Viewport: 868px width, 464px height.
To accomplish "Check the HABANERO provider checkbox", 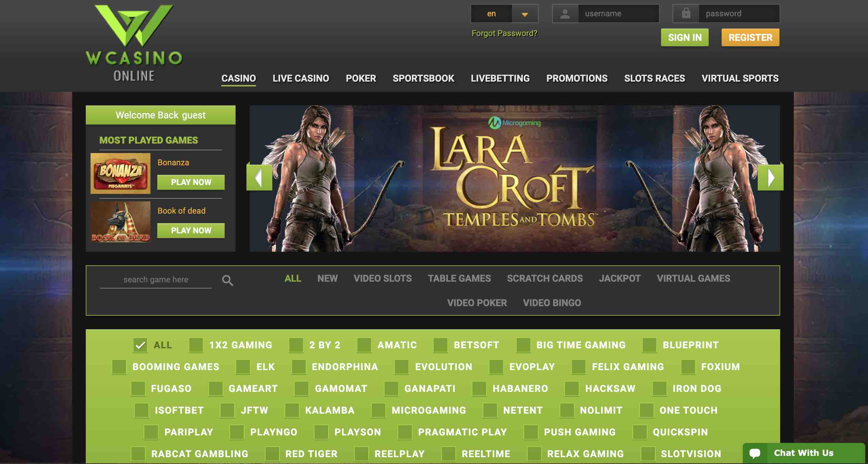I will (479, 388).
